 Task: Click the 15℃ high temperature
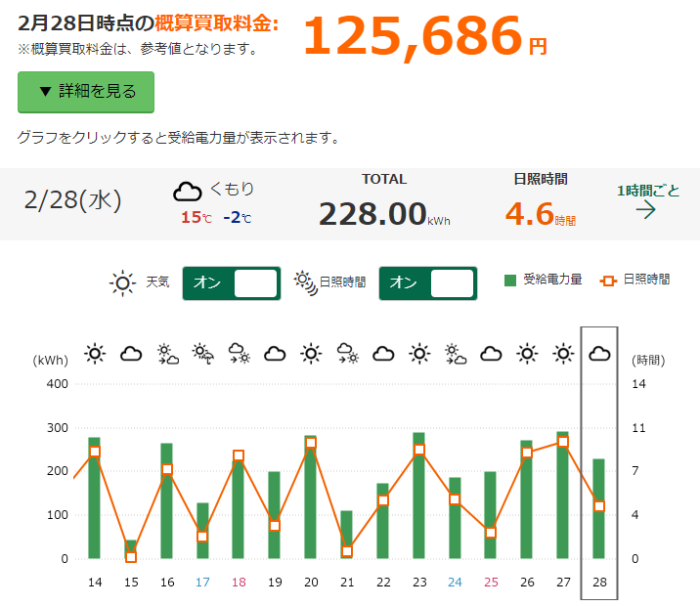(x=196, y=217)
